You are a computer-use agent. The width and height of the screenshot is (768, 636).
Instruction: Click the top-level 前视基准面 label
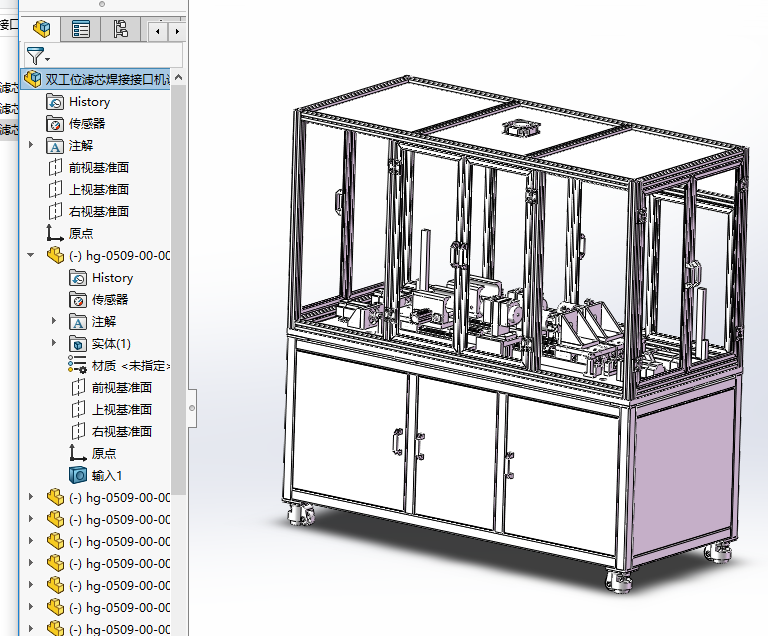pyautogui.click(x=99, y=168)
